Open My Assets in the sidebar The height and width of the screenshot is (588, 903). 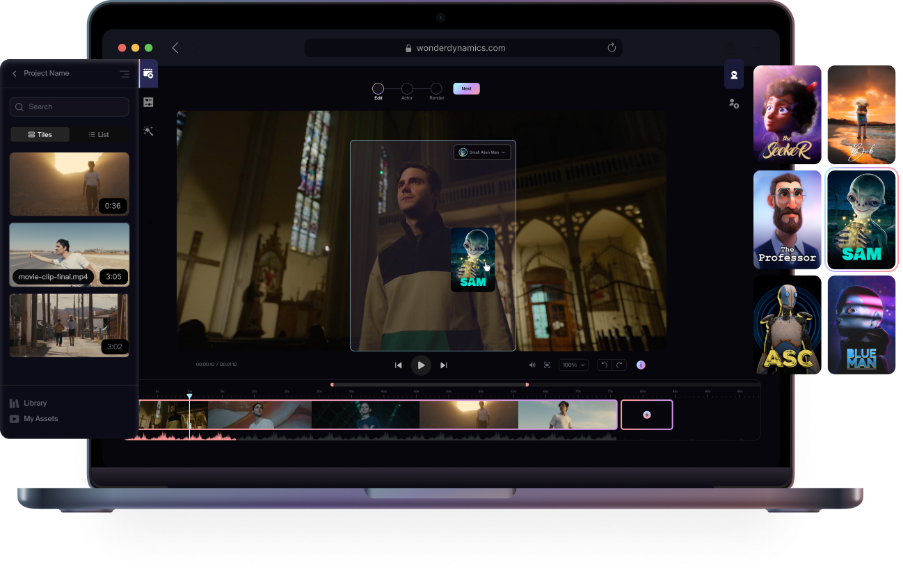click(40, 419)
